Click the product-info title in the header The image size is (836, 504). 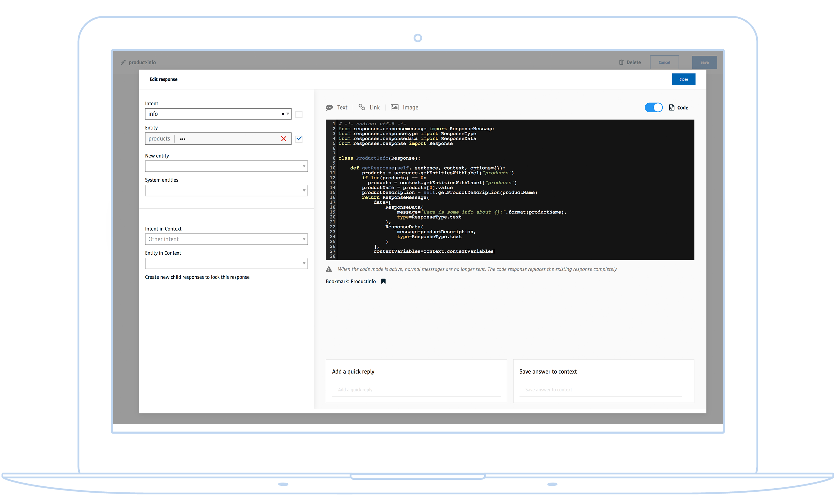[x=142, y=62]
